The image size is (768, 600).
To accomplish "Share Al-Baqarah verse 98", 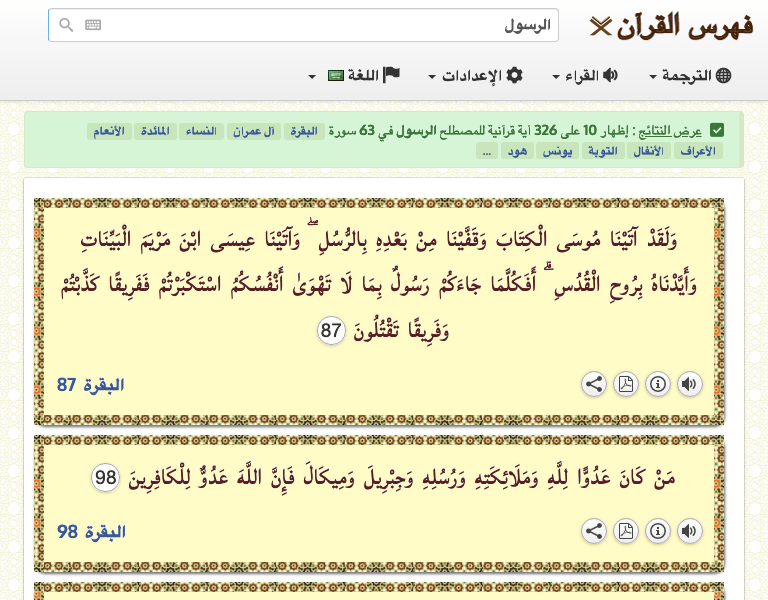I will 593,531.
